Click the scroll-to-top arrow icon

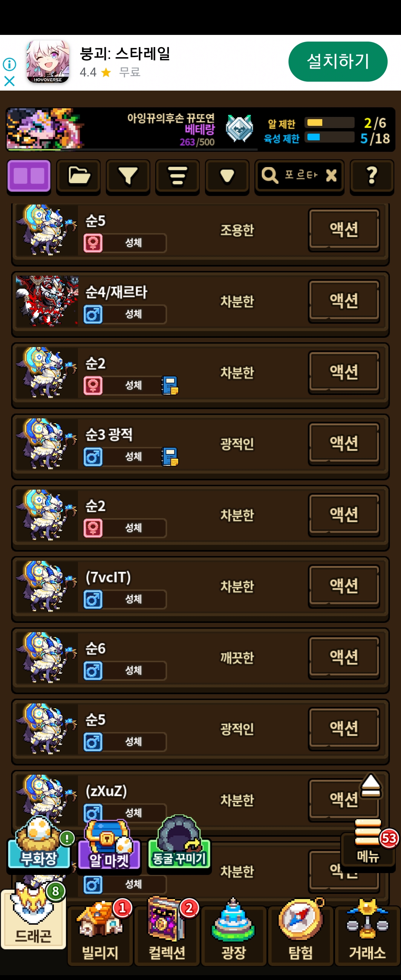pyautogui.click(x=371, y=785)
